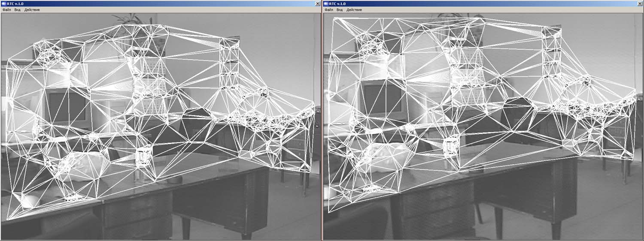Open the Вид menu in left window
Image resolution: width=644 pixels, height=241 pixels.
coord(18,10)
